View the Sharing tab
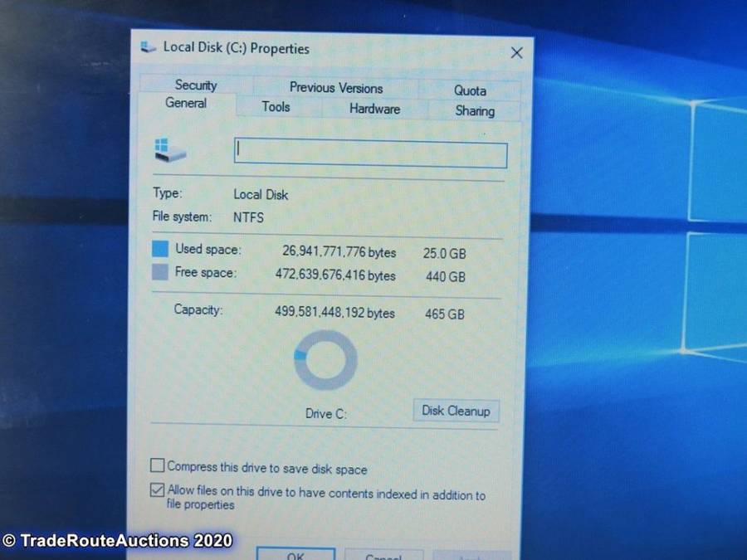Viewport: 747px width, 560px height. [x=474, y=111]
